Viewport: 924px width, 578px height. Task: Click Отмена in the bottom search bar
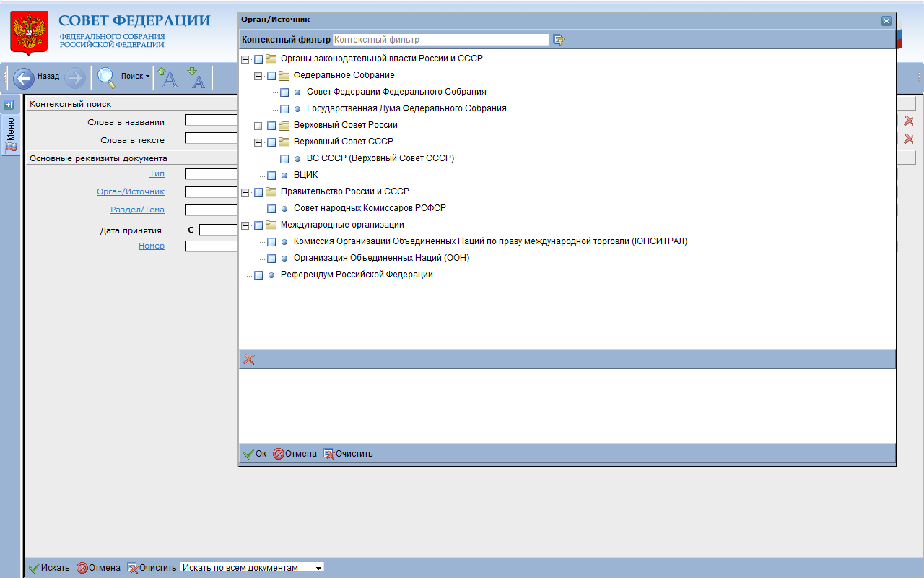[98, 568]
